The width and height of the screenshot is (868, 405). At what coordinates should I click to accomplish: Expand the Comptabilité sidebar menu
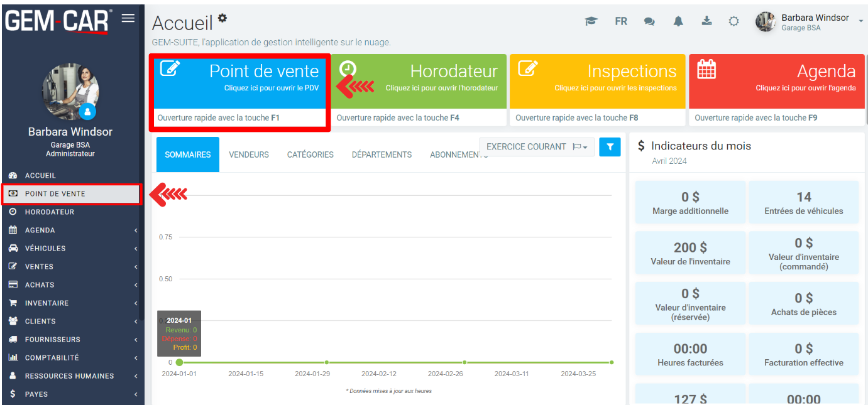[72, 358]
